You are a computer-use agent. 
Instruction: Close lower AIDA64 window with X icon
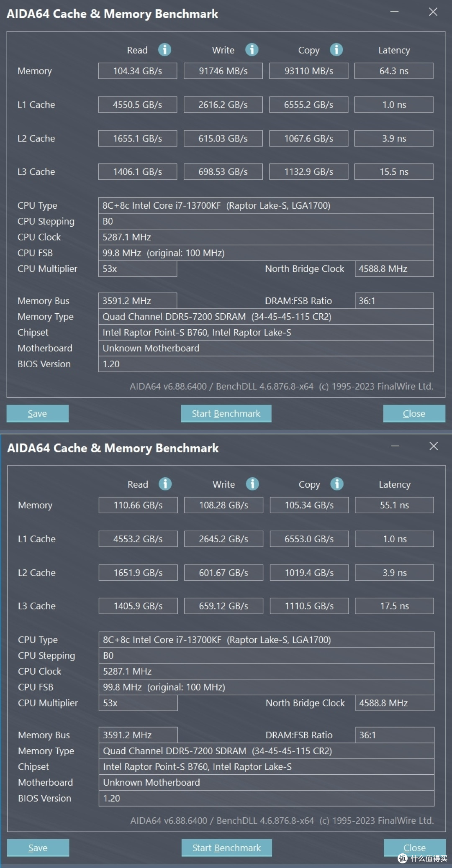pyautogui.click(x=434, y=446)
